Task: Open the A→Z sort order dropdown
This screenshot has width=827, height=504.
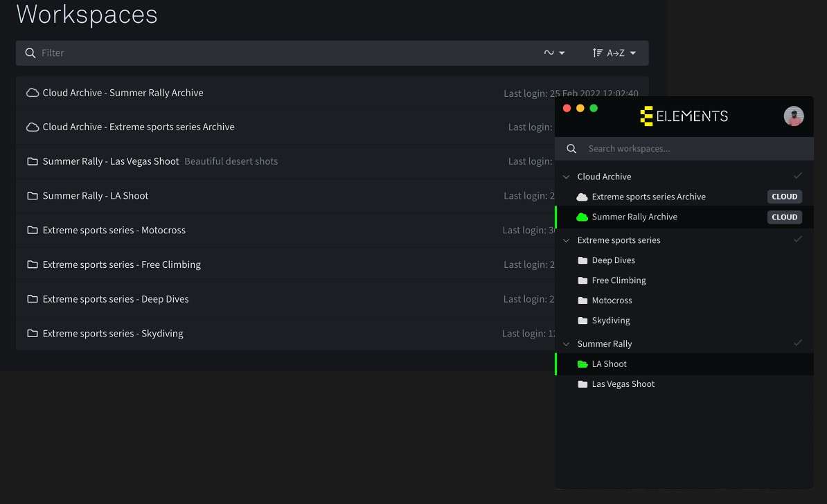Action: pos(614,53)
